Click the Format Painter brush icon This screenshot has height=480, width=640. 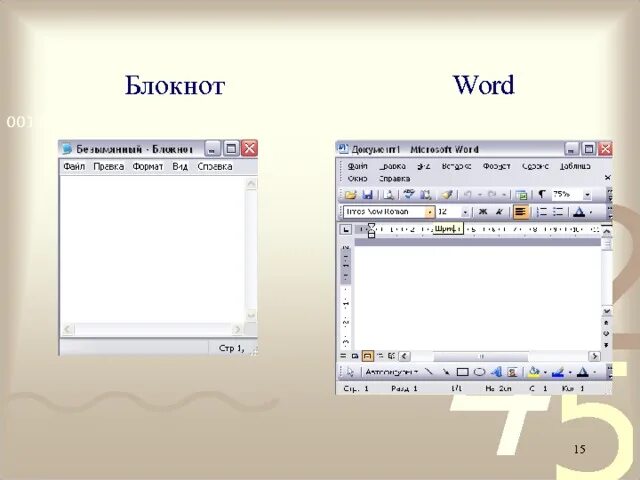tap(447, 195)
